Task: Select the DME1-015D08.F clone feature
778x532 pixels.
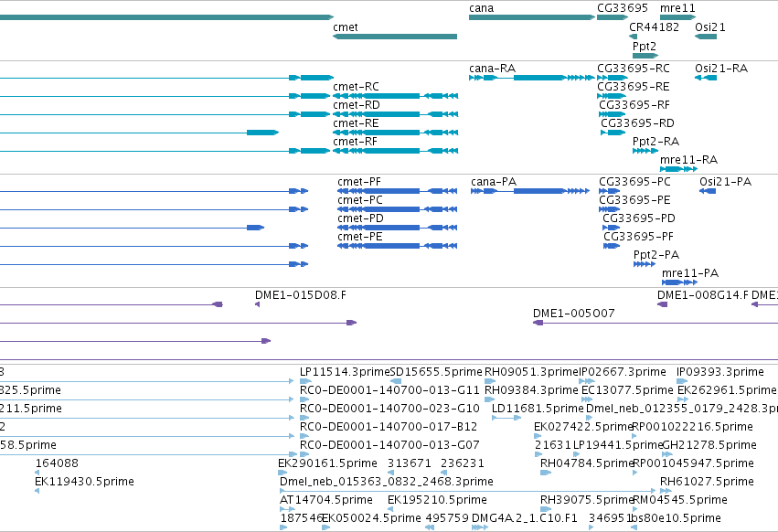Action: [x=258, y=304]
